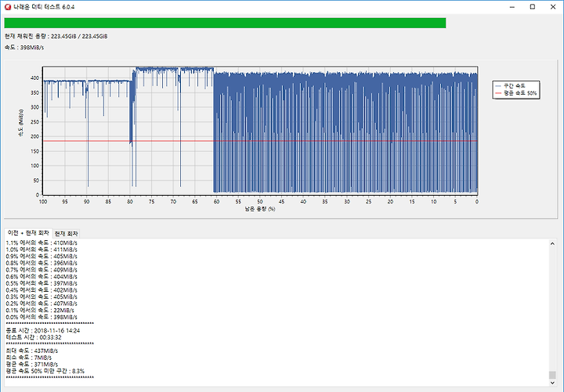Click log line '1.1% 에서의 속도 : 410MiB/s'
The image size is (564, 392).
click(42, 243)
